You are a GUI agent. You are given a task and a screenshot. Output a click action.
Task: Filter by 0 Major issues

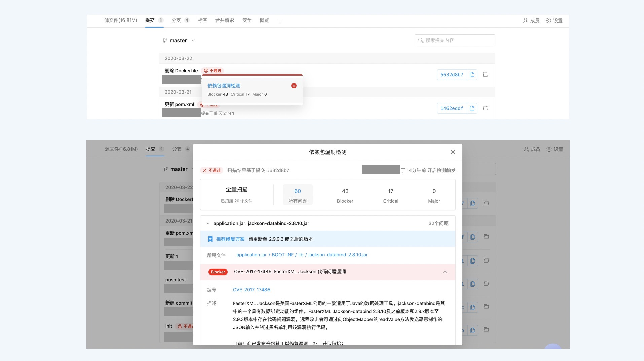pyautogui.click(x=434, y=195)
